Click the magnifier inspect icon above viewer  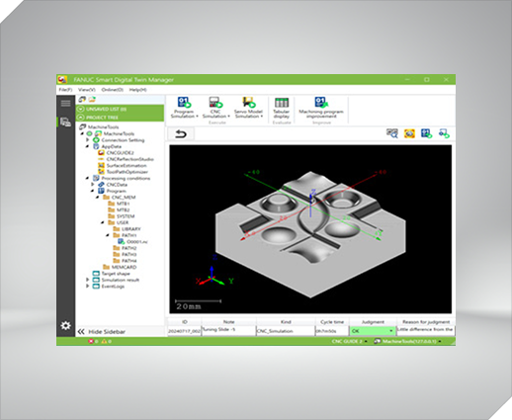click(392, 133)
